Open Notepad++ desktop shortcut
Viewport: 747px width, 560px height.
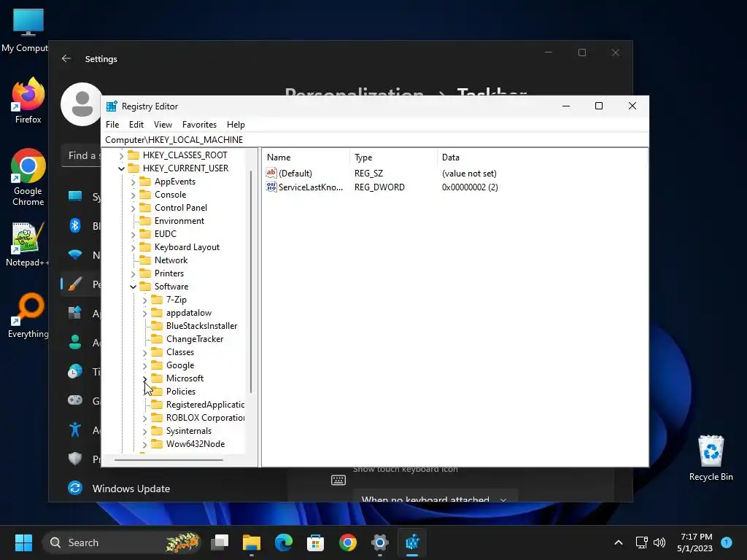[27, 244]
